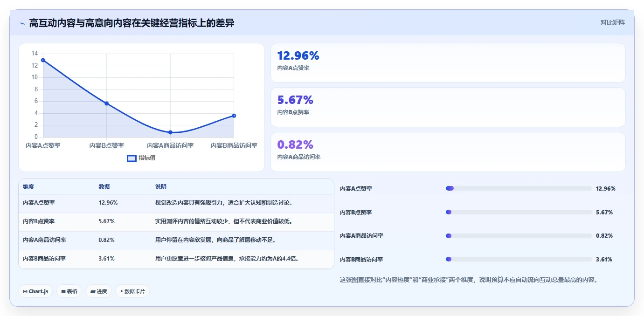Click the 维度 column header
This screenshot has width=644, height=316.
28,186
